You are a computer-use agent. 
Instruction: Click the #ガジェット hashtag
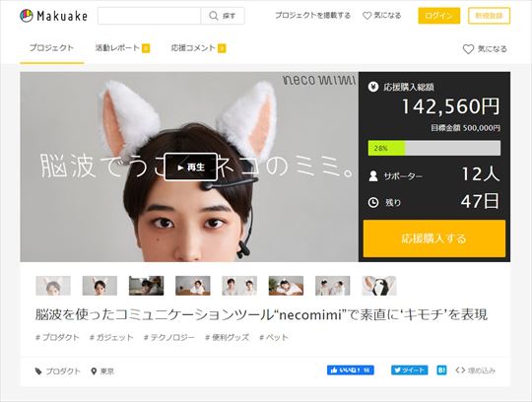(x=111, y=338)
